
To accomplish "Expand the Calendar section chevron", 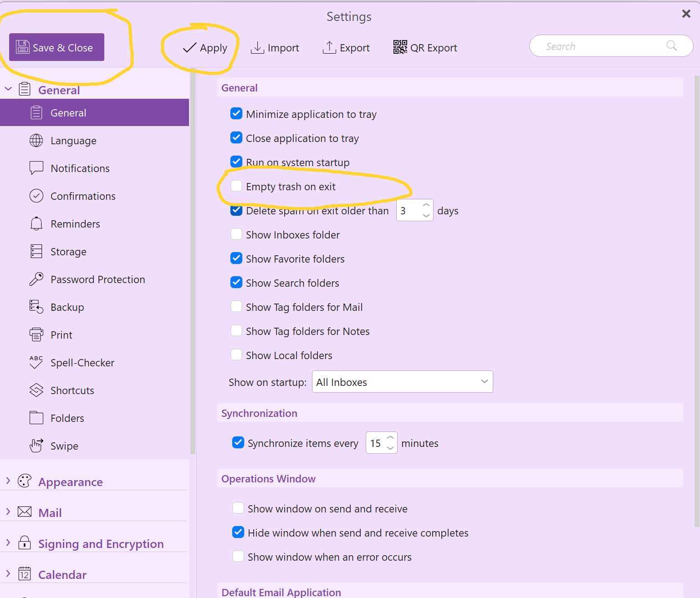I will [x=8, y=573].
